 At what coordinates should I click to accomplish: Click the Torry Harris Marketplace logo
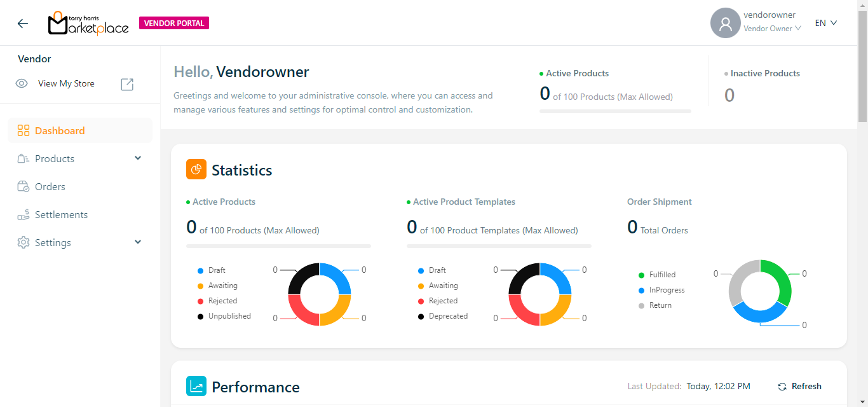click(88, 24)
